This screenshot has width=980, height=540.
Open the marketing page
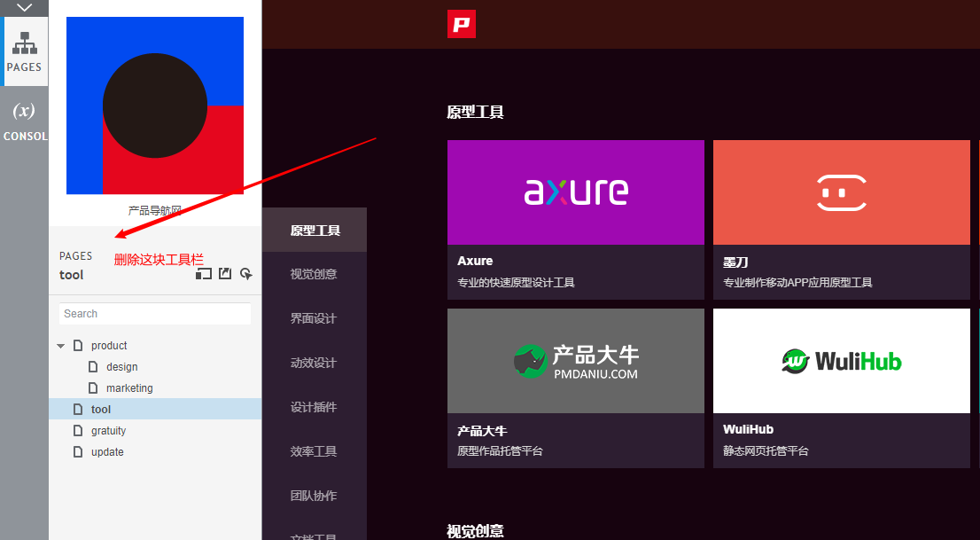tap(129, 388)
